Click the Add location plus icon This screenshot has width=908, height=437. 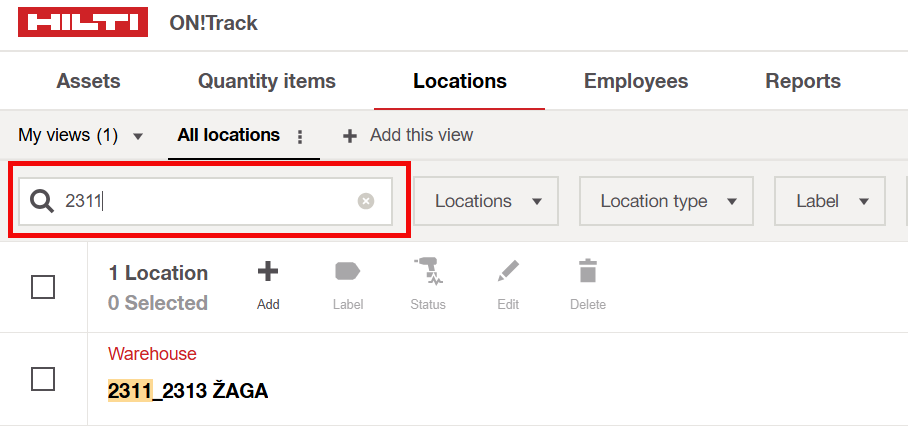pyautogui.click(x=268, y=271)
